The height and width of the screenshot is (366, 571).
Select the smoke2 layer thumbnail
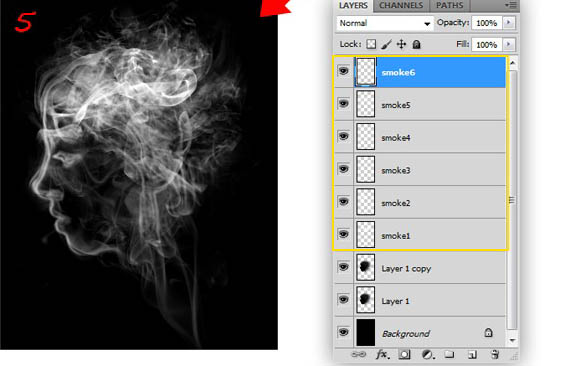[366, 202]
